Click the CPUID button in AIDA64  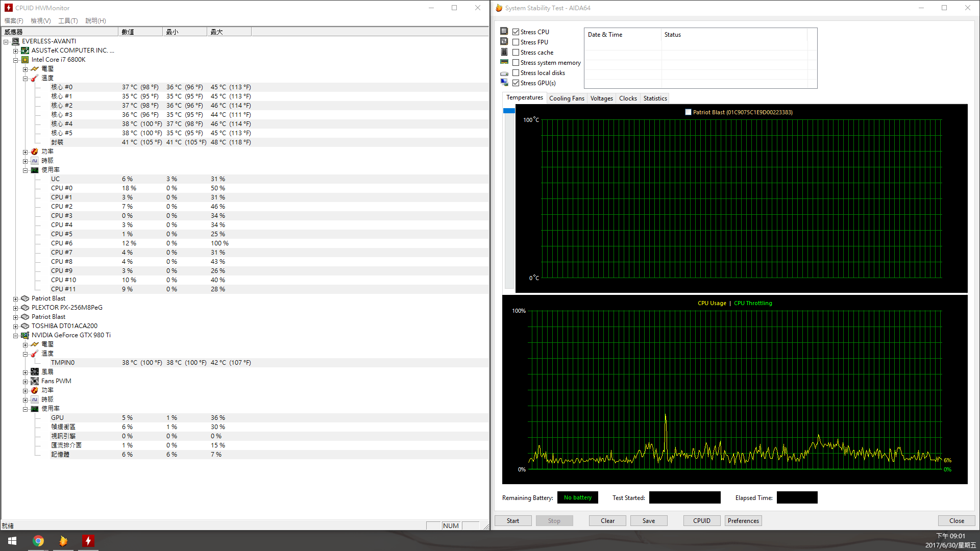pos(702,521)
